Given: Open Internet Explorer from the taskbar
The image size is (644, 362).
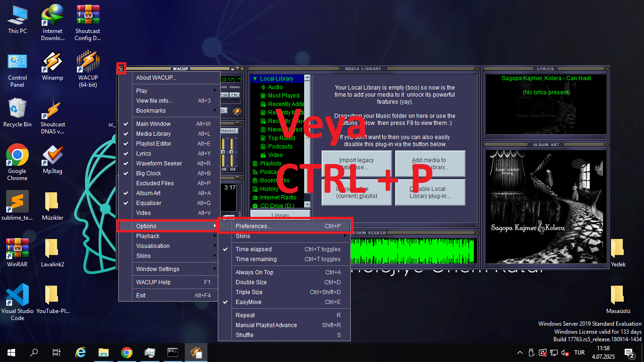Looking at the screenshot, I should pyautogui.click(x=81, y=352).
